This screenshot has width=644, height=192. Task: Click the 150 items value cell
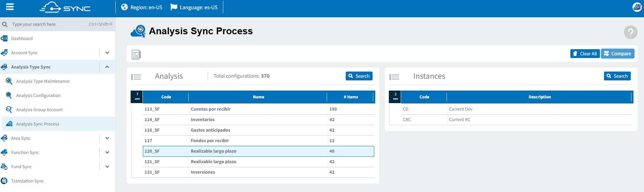coord(351,109)
